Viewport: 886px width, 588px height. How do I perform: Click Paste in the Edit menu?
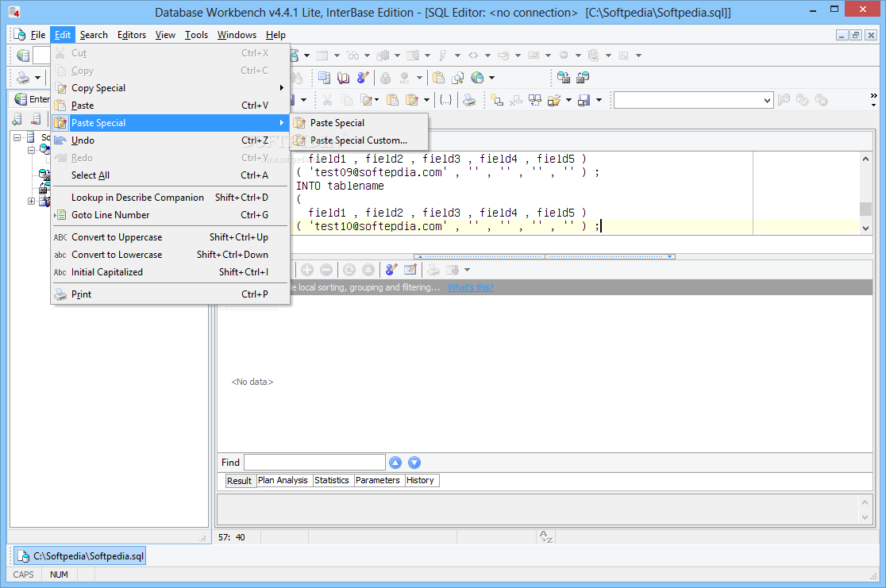[x=170, y=105]
